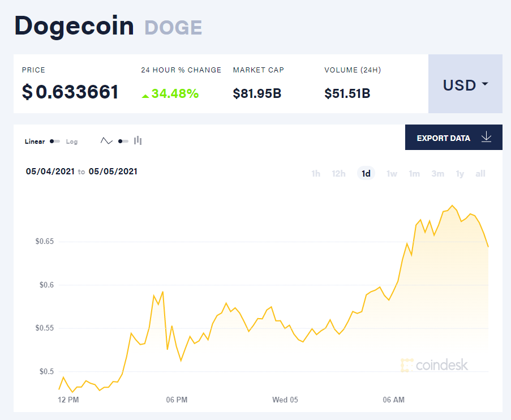Click the EXPORT DATA button
This screenshot has width=511, height=420.
point(454,138)
